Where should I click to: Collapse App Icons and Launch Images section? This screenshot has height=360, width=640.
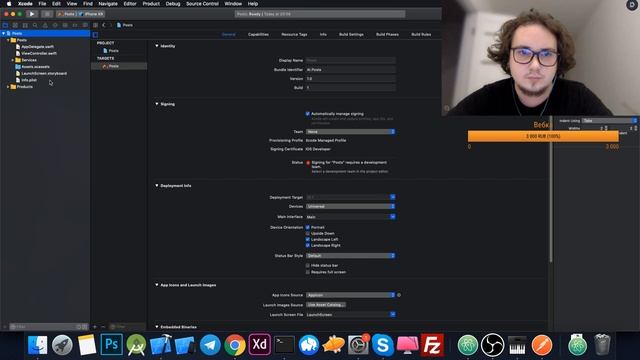pos(157,285)
